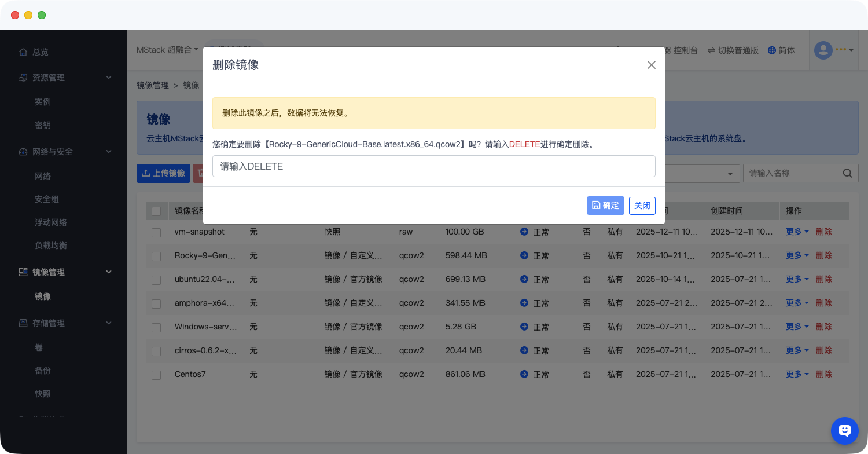Go to 浮动网络 in sidebar
This screenshot has width=868, height=454.
[x=51, y=222]
